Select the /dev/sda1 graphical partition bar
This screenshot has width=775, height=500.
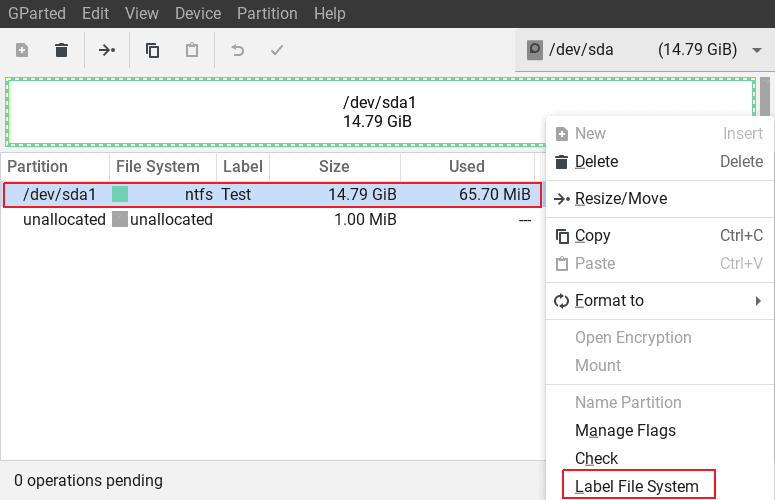coord(381,112)
